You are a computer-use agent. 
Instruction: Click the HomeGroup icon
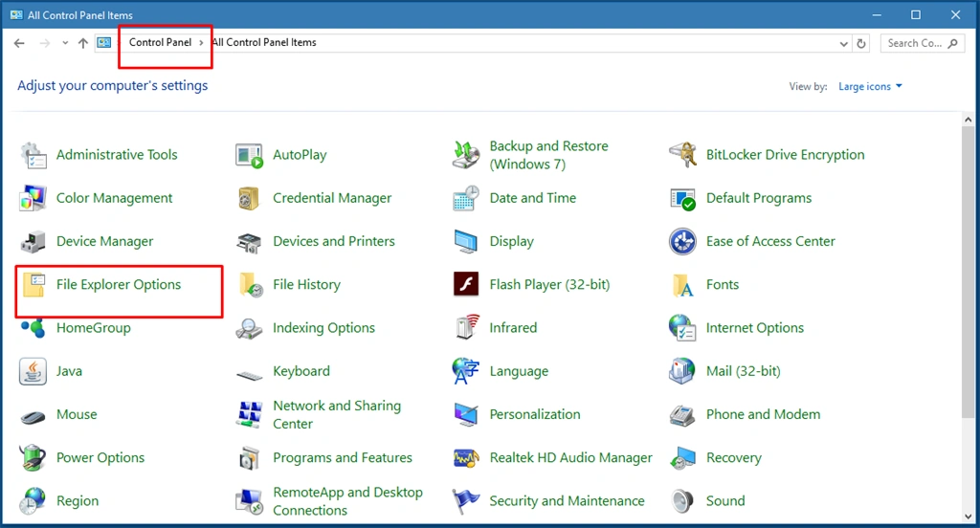click(x=33, y=328)
